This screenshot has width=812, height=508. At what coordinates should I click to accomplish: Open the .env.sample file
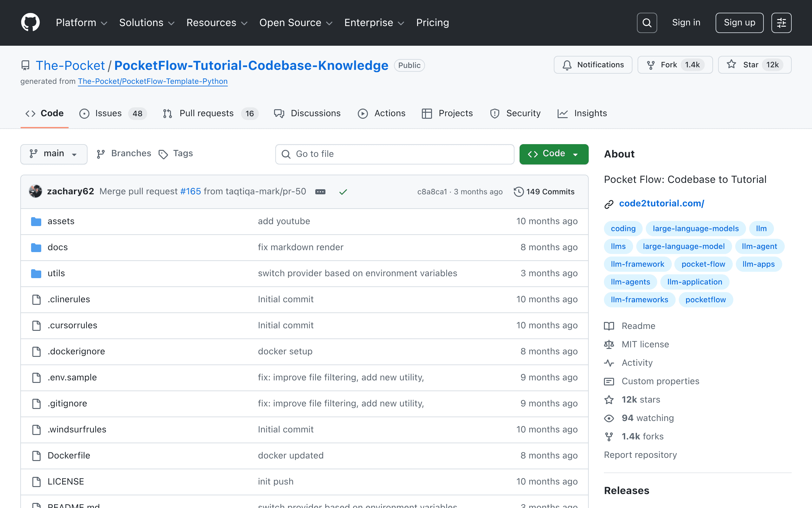coord(72,377)
